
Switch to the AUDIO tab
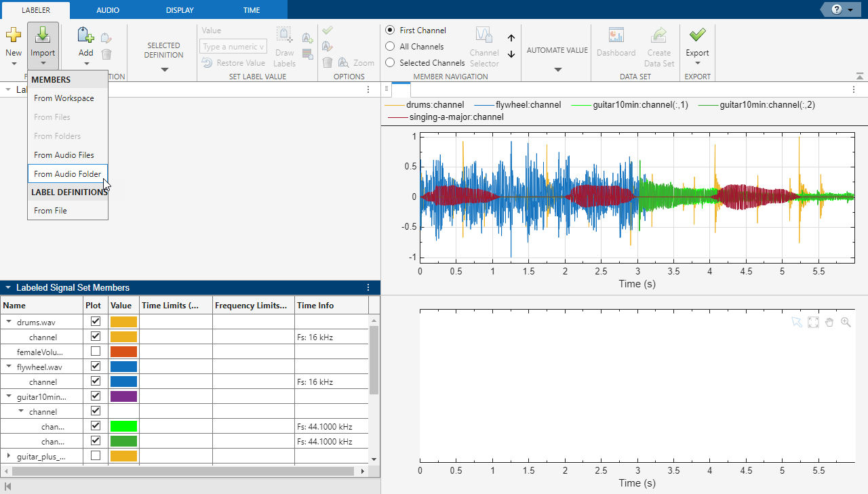pyautogui.click(x=108, y=10)
